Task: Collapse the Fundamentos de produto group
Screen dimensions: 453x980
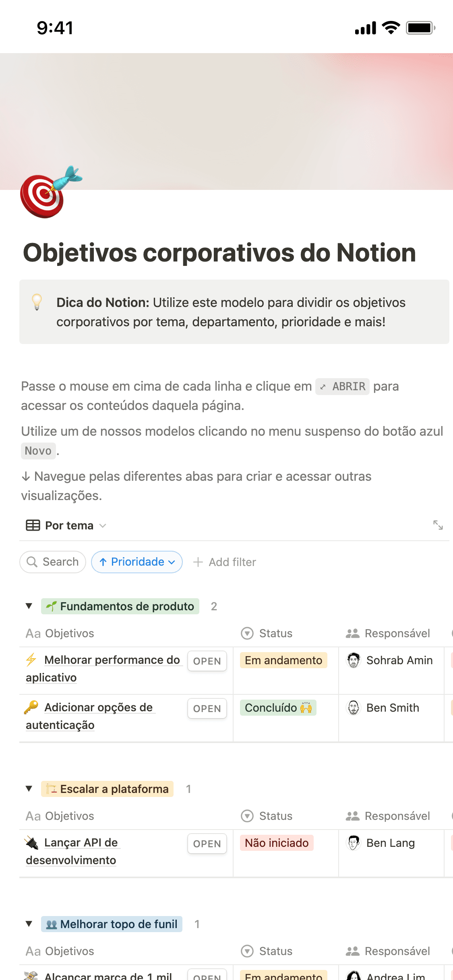Action: point(29,606)
